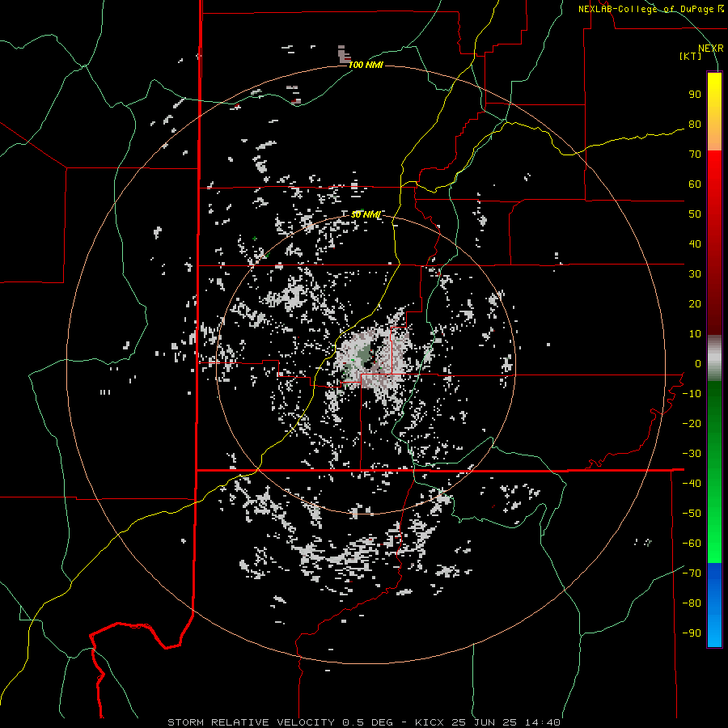
Task: Click the positive 20 scale label
Action: [x=695, y=303]
